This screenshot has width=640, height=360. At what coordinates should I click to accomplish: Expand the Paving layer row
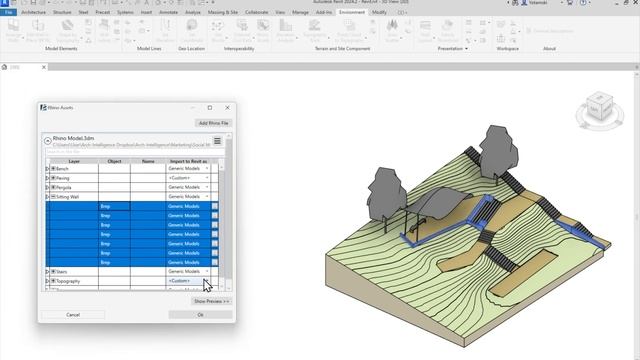pyautogui.click(x=53, y=178)
